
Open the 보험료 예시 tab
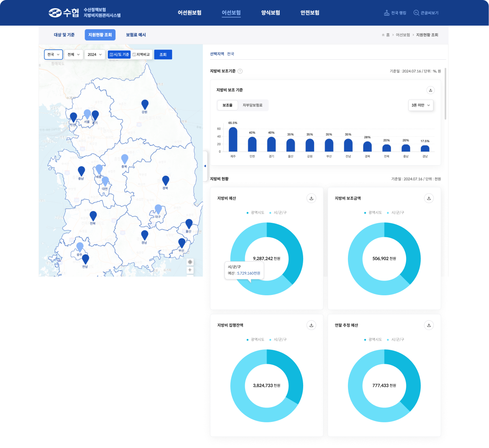pos(136,35)
